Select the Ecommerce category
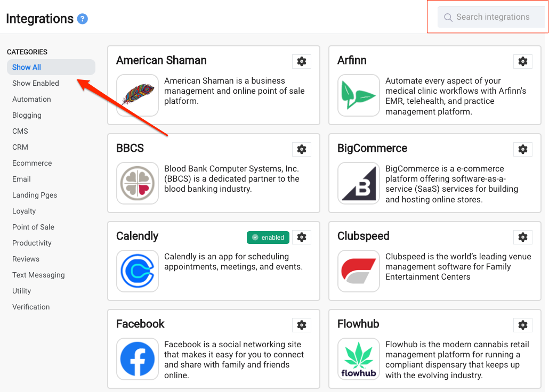The image size is (549, 392). (32, 163)
